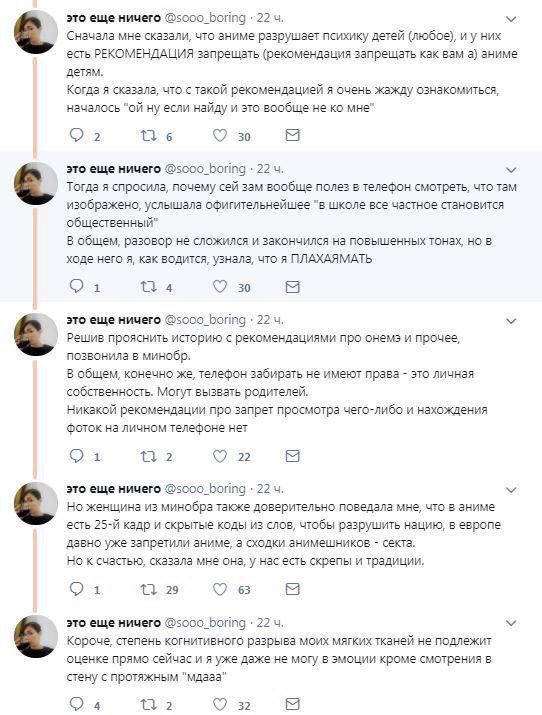Retweet the first tweet with 6 retweets
Viewport: 542px width, 715px height.
148,135
